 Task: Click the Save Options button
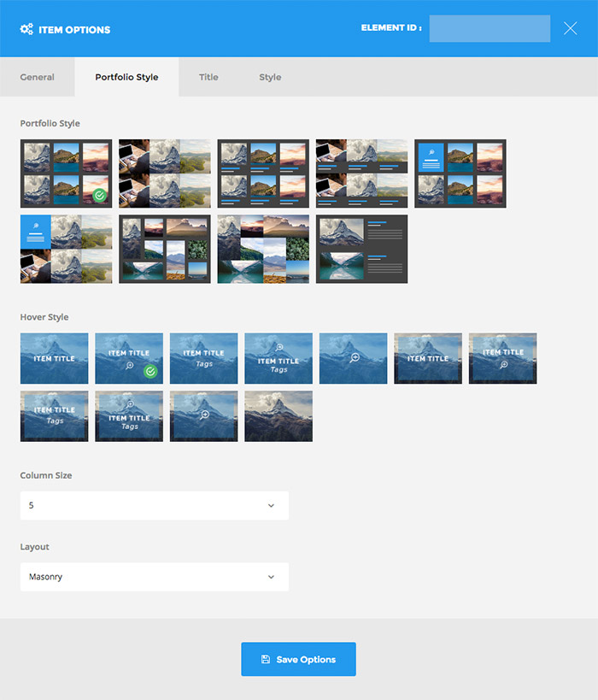pyautogui.click(x=298, y=660)
